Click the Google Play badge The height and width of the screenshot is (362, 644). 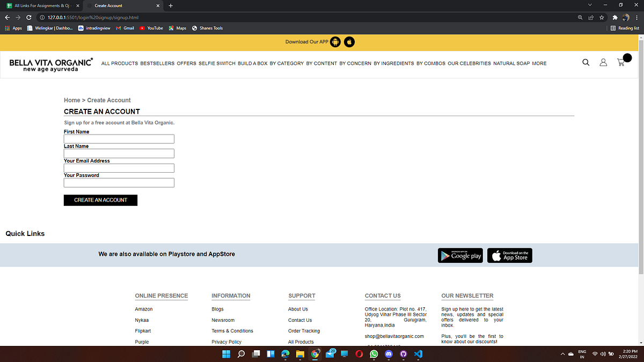click(x=460, y=255)
